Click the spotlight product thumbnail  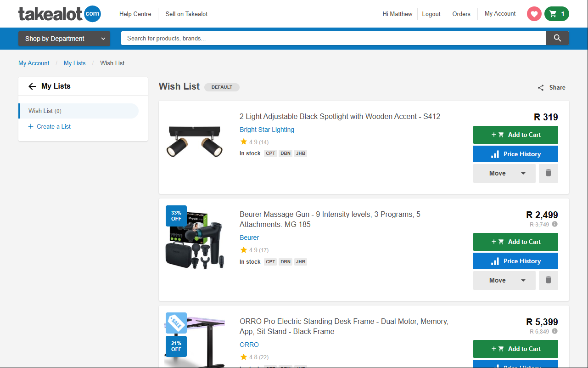tap(195, 142)
